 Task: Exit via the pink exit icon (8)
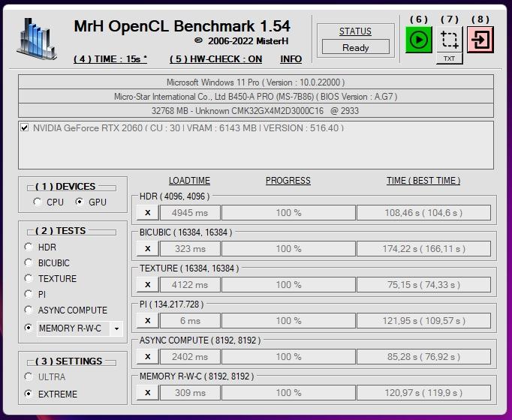[480, 40]
